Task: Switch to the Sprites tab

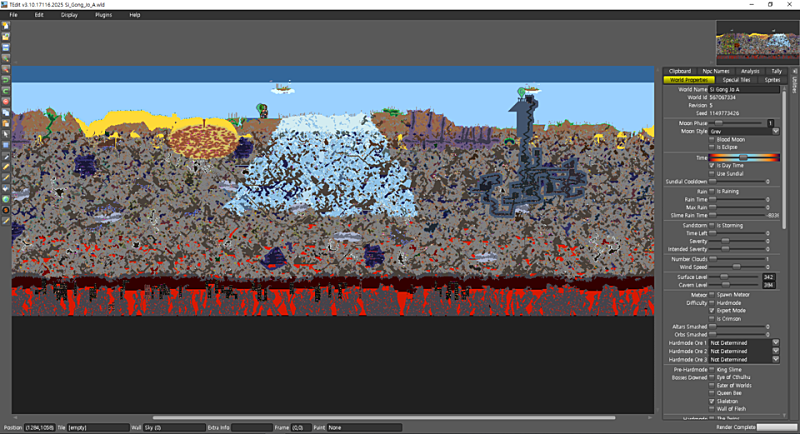Action: point(772,80)
